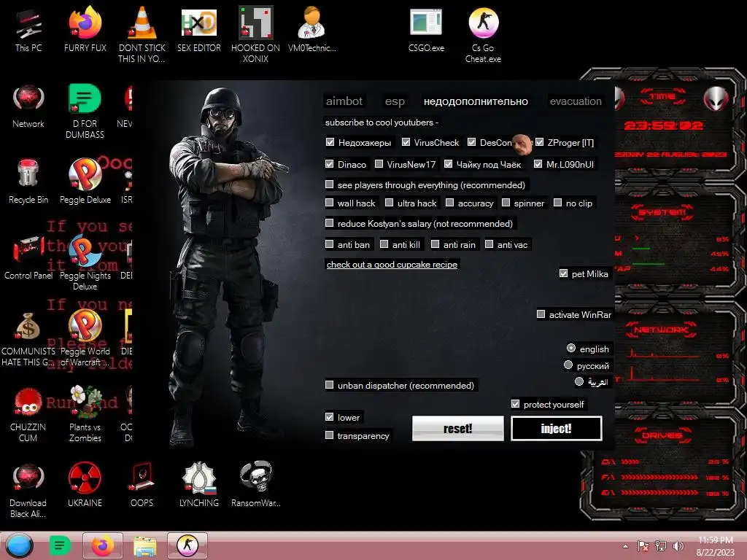Check reduce Kostyan's salary
Viewport: 747px width, 560px height.
pos(329,223)
